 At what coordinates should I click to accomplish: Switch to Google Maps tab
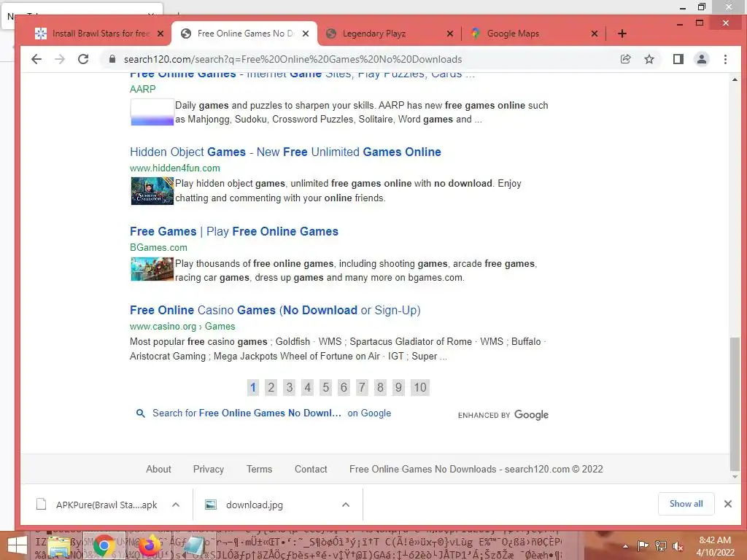pyautogui.click(x=533, y=34)
